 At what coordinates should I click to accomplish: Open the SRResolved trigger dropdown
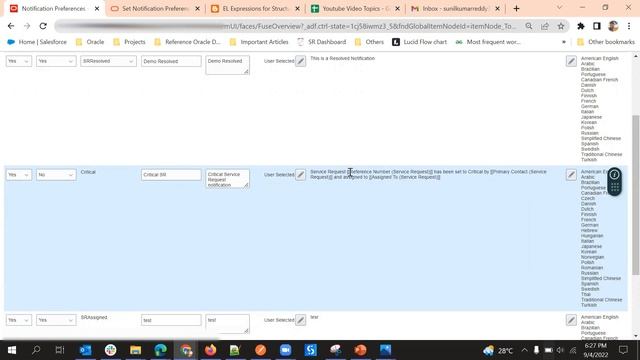(108, 61)
